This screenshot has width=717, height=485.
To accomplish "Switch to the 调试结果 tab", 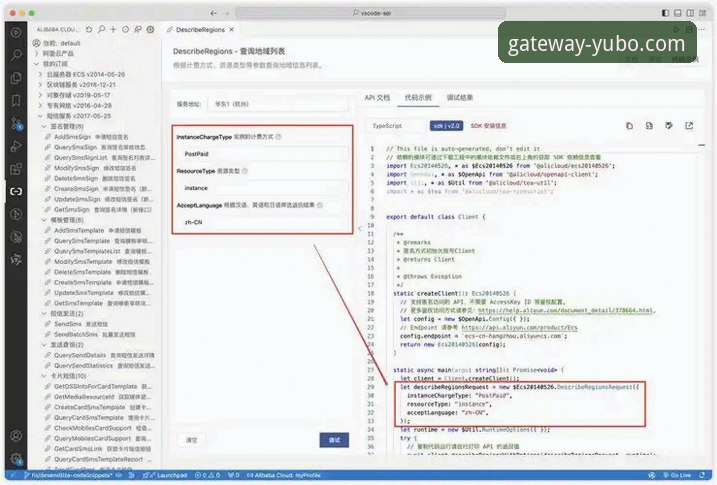I will [460, 97].
